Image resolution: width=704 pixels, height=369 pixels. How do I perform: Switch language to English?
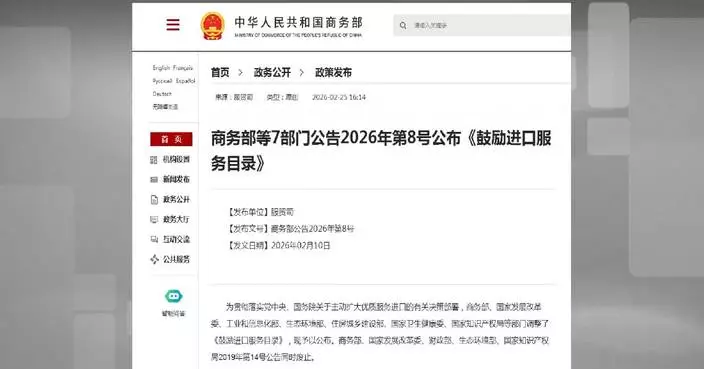coord(161,68)
